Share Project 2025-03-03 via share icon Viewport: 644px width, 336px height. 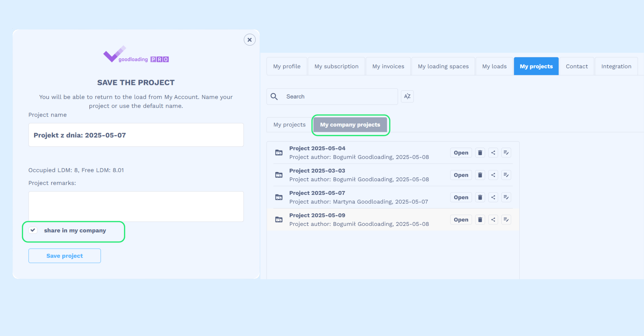pyautogui.click(x=493, y=175)
